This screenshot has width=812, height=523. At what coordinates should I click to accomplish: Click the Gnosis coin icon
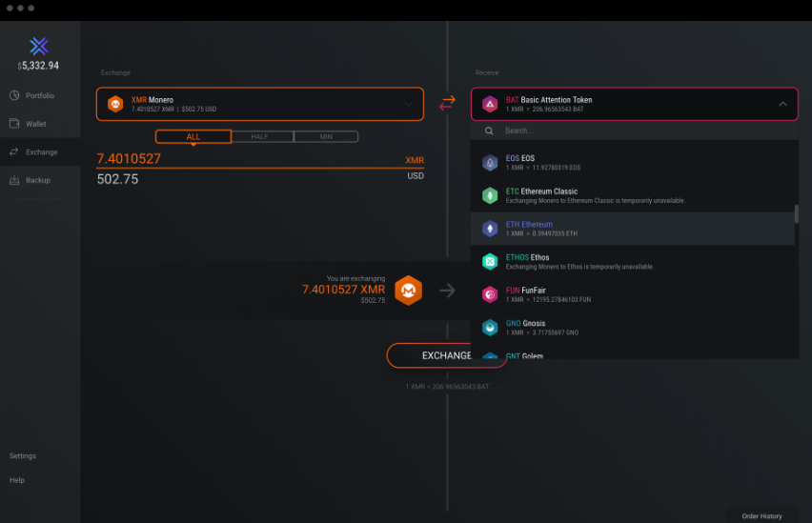490,328
